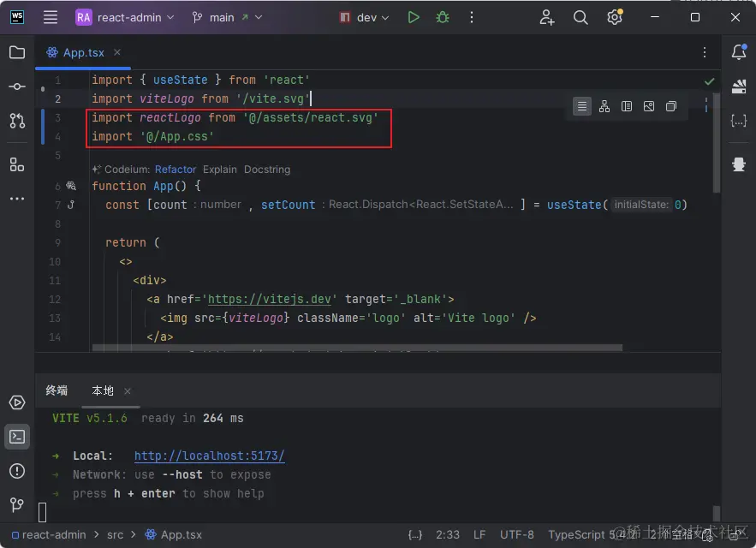
Task: Open the Notifications bell
Action: click(739, 51)
